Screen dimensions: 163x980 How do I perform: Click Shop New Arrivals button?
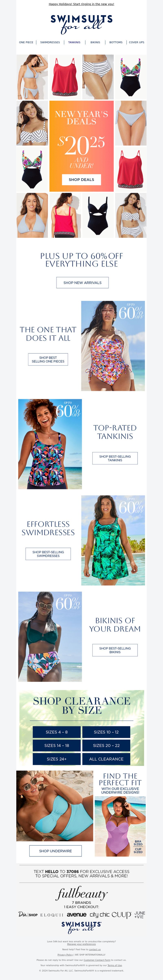[x=83, y=283]
